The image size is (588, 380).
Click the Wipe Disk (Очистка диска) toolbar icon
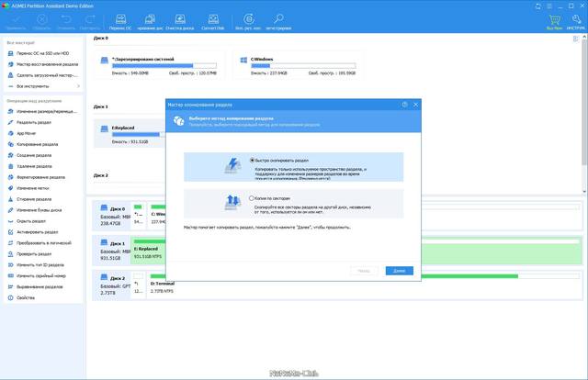pyautogui.click(x=180, y=22)
